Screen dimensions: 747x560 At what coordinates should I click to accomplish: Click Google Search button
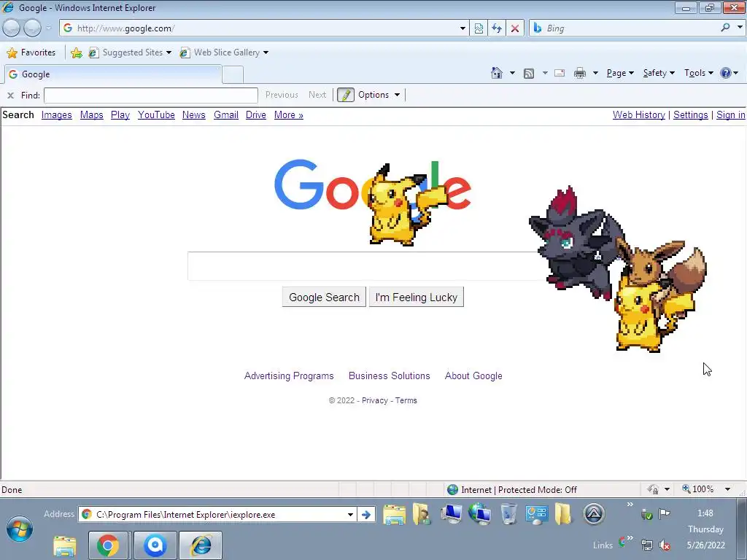coord(324,297)
